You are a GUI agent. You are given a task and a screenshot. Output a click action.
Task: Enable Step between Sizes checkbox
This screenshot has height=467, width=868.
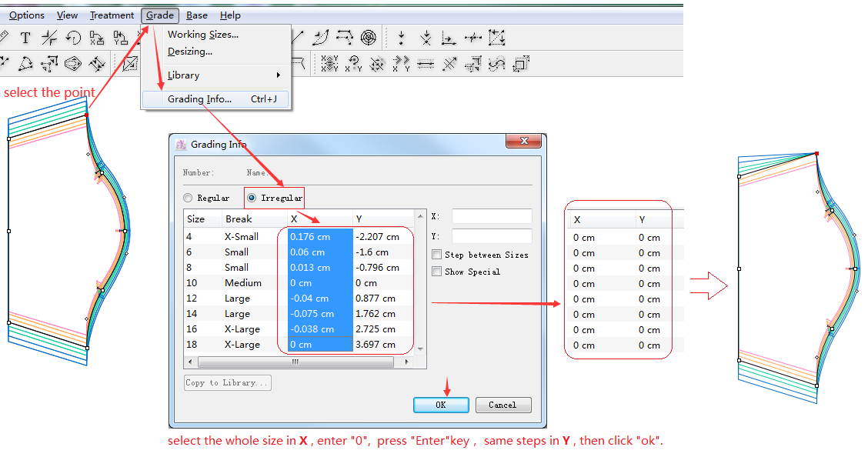click(437, 255)
